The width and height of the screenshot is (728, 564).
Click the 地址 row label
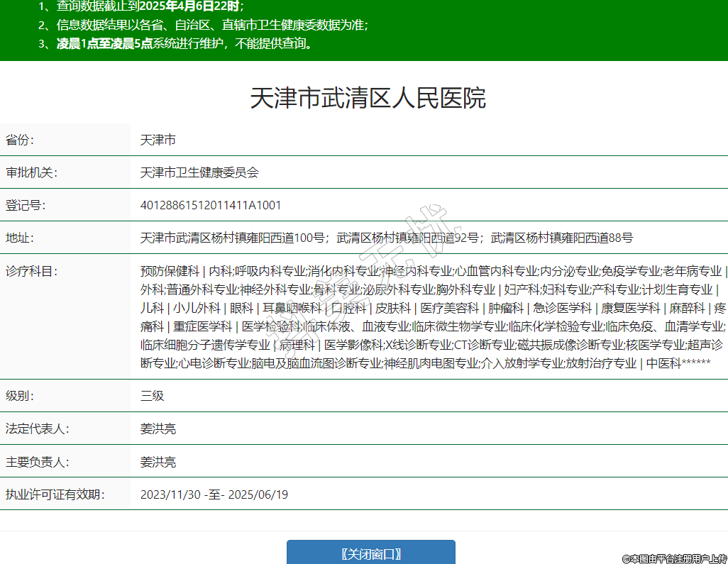tap(20, 238)
